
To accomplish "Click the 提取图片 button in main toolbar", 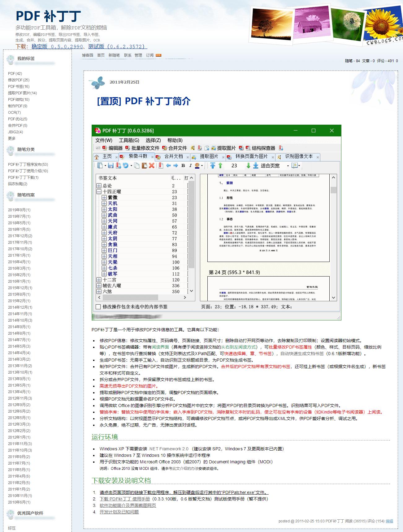I will click(223, 148).
